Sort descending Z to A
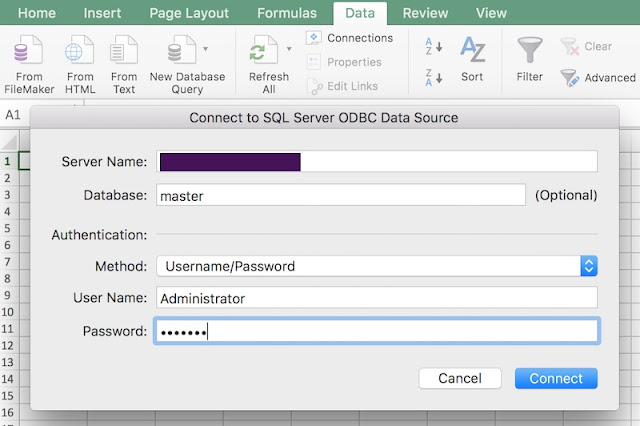640x426 pixels. [x=433, y=77]
